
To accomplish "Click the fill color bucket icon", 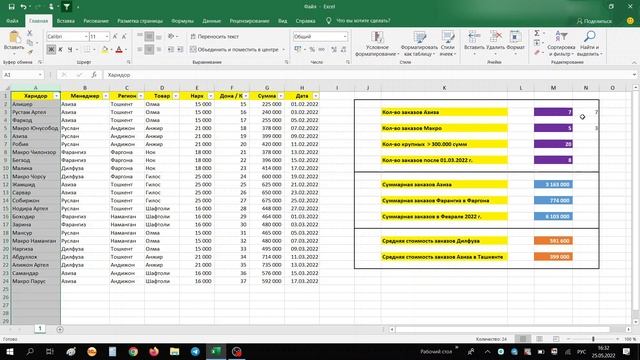I will [104, 49].
